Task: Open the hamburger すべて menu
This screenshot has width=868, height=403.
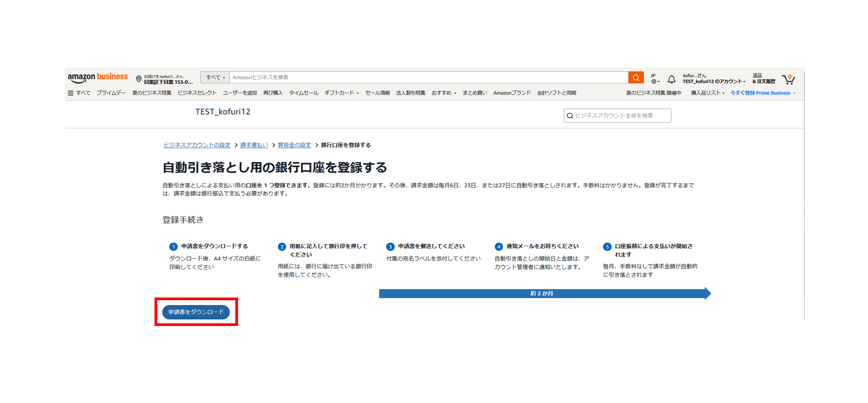Action: (79, 93)
